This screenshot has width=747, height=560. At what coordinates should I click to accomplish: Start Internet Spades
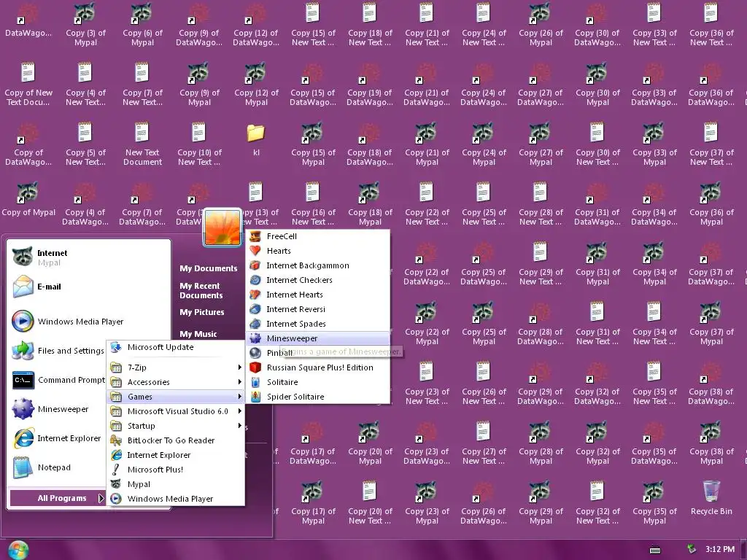click(318, 324)
